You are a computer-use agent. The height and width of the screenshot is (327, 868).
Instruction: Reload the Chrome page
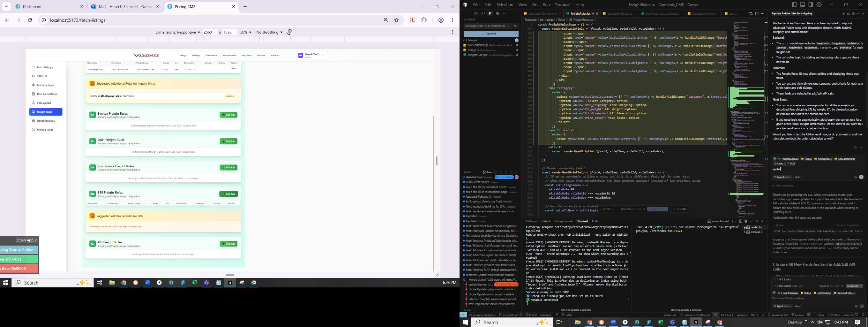[30, 20]
